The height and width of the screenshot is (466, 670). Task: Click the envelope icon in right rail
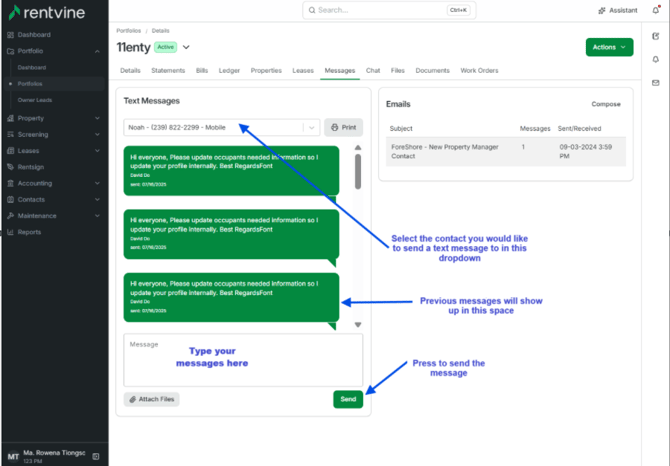(655, 83)
